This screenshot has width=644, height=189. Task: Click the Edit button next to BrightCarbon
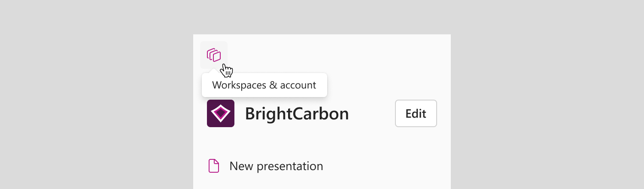tap(416, 113)
